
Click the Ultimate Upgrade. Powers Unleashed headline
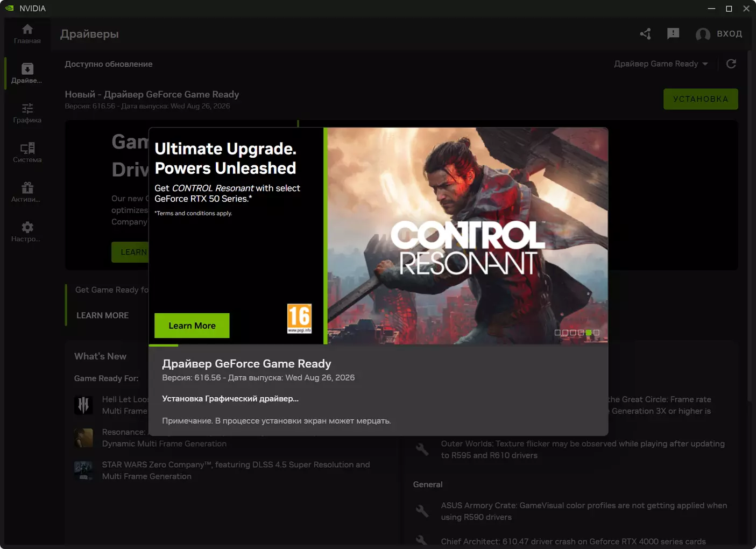click(225, 158)
